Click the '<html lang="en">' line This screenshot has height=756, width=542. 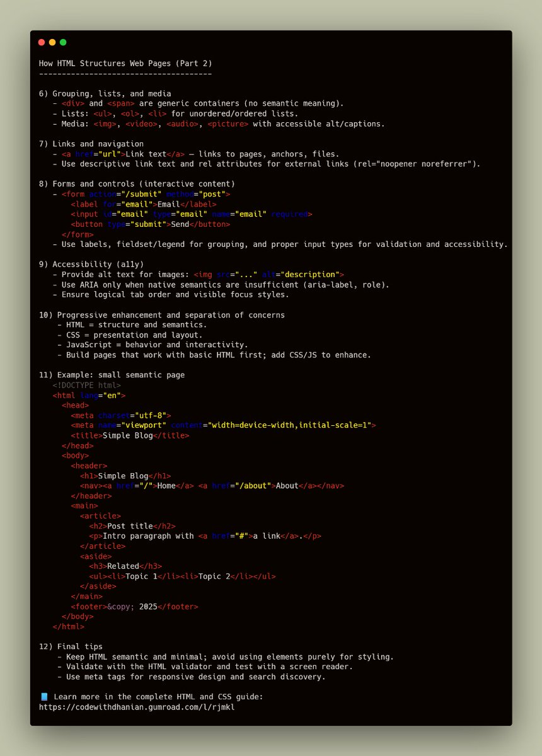[89, 395]
